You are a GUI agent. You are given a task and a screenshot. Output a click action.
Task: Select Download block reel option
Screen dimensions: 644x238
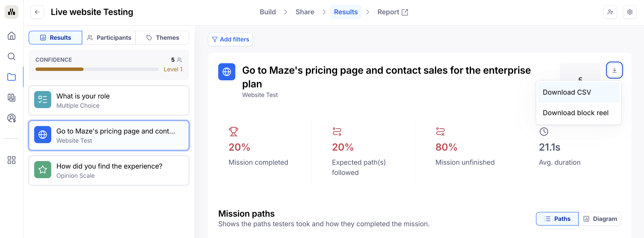575,113
